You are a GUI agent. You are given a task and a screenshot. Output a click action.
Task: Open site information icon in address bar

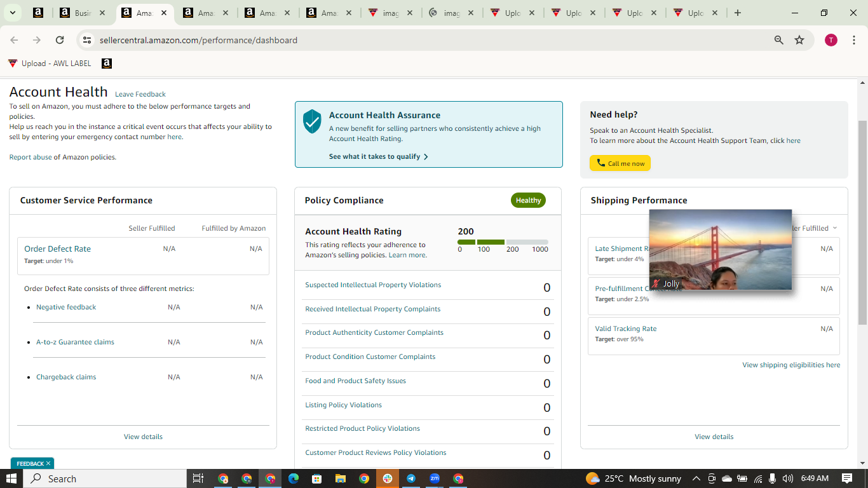(x=87, y=40)
